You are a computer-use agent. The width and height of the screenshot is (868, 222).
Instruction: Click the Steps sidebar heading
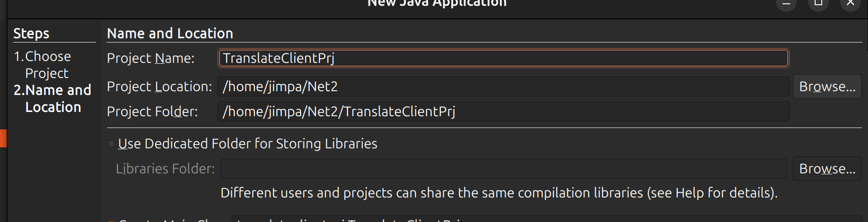click(31, 34)
